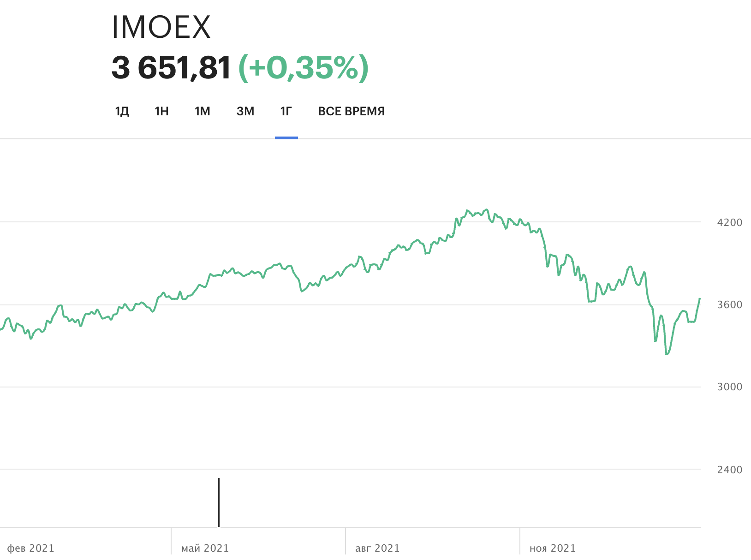
Task: Click the авг 2021 date label
Action: point(377,548)
